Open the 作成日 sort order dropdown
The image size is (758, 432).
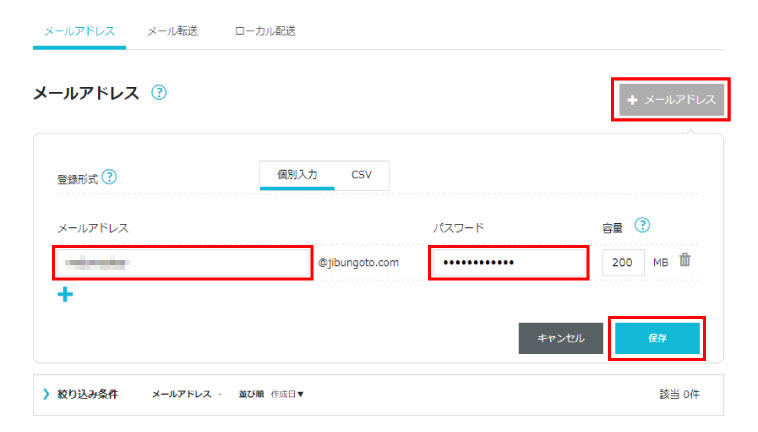click(287, 394)
